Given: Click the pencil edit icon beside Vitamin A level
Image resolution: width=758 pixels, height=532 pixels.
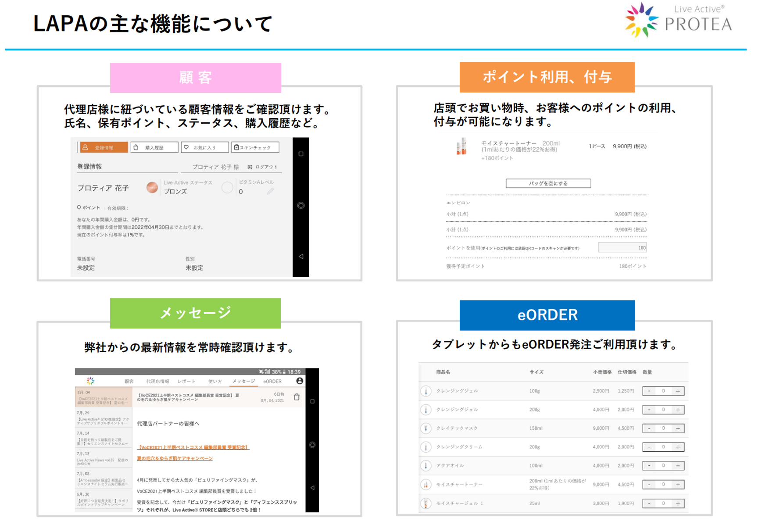Looking at the screenshot, I should click(x=270, y=191).
